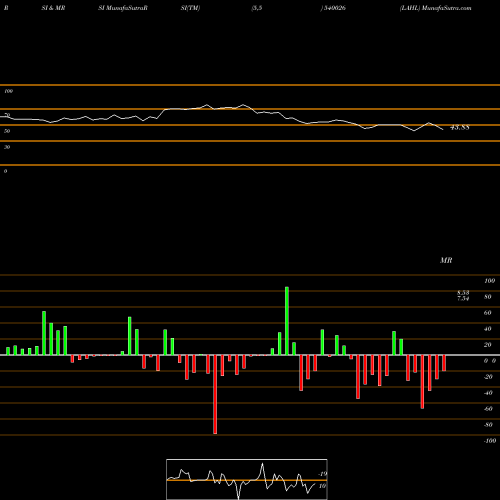Viewport: 500px width, 500px height.
Task: Click the '-40' label on MR axis
Action: pyautogui.click(x=488, y=393)
